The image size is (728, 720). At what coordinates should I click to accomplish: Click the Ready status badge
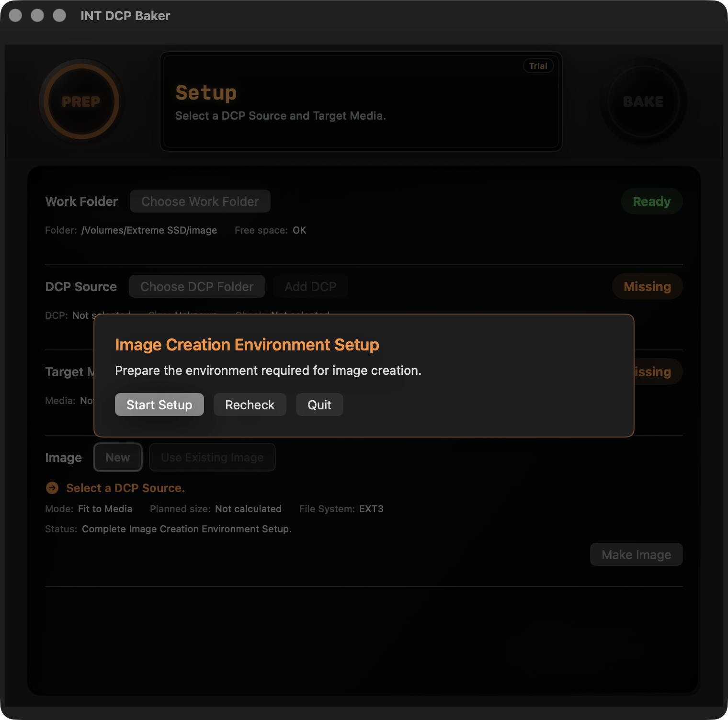[652, 201]
